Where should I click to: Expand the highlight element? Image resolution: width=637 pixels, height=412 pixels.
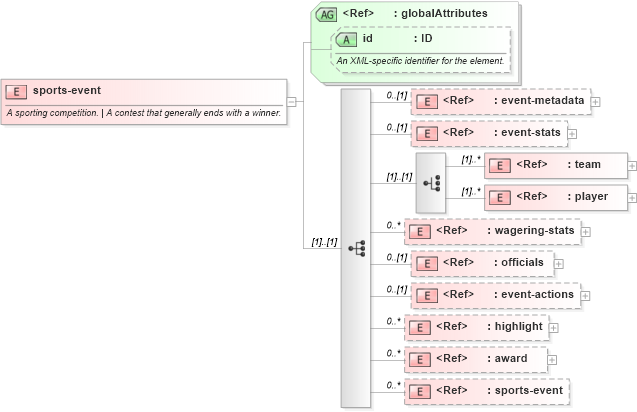tap(554, 328)
